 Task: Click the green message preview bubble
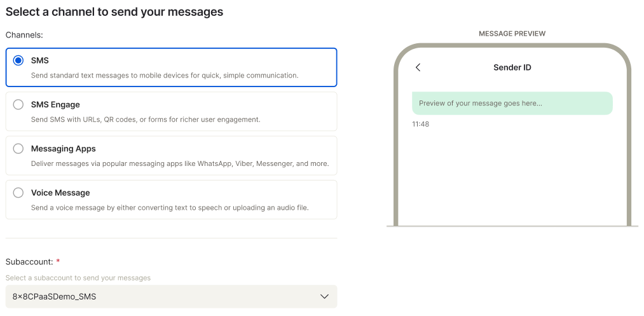(x=512, y=103)
